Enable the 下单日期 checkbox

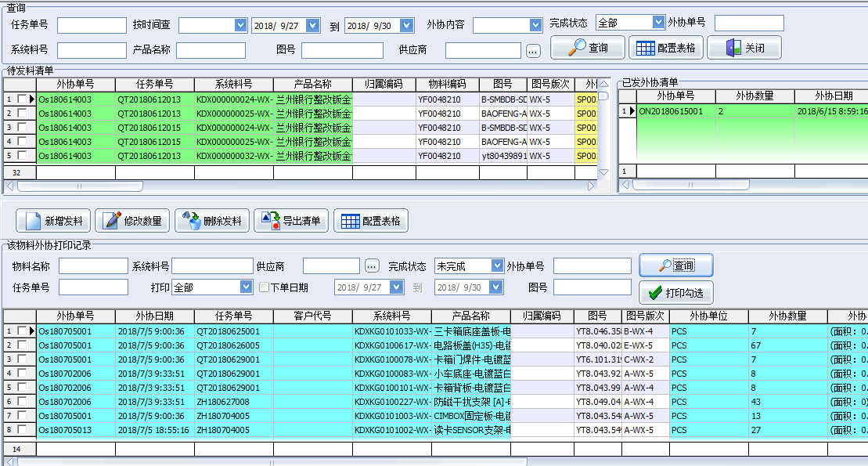(265, 287)
